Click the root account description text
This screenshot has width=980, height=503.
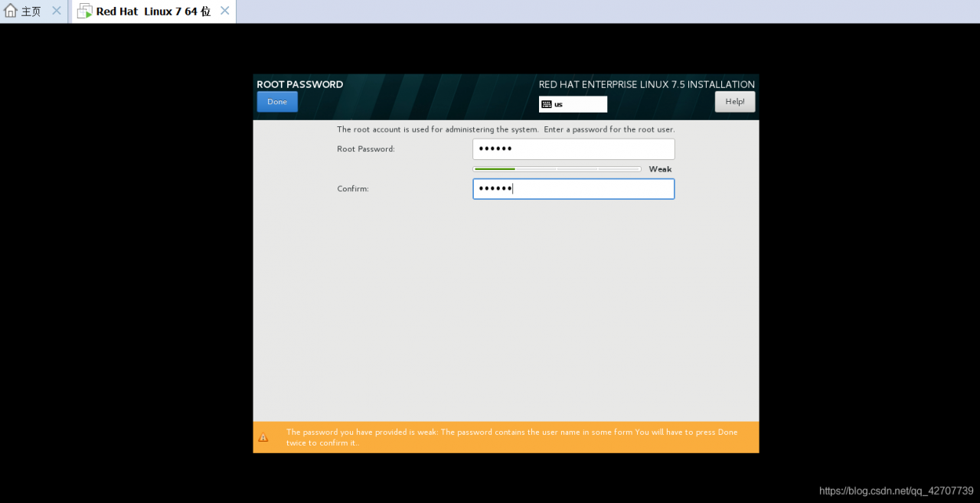point(506,129)
